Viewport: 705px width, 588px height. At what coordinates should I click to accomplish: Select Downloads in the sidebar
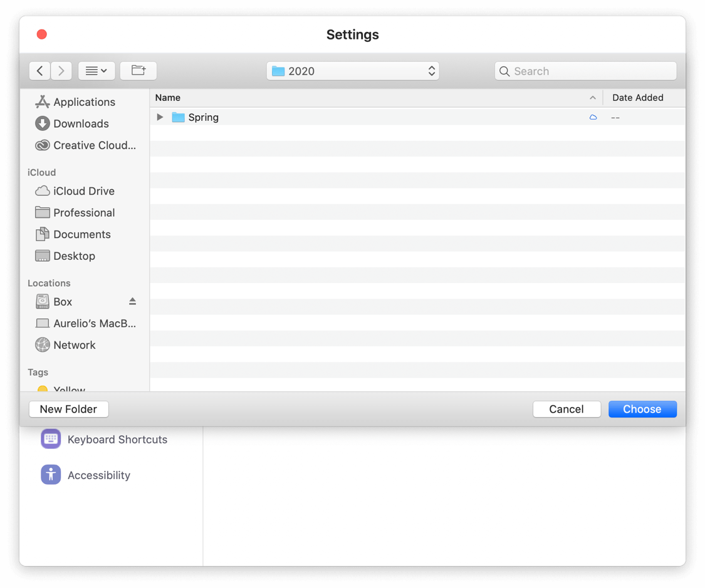coord(81,123)
